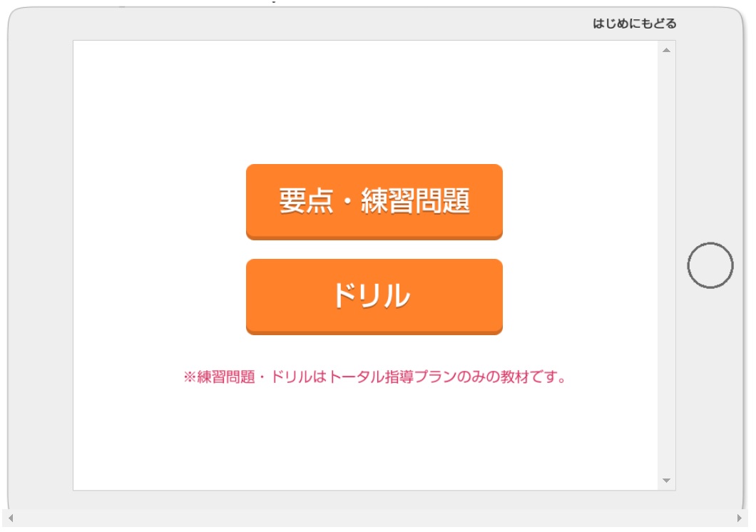Return via the はじめにもどる link

point(635,24)
